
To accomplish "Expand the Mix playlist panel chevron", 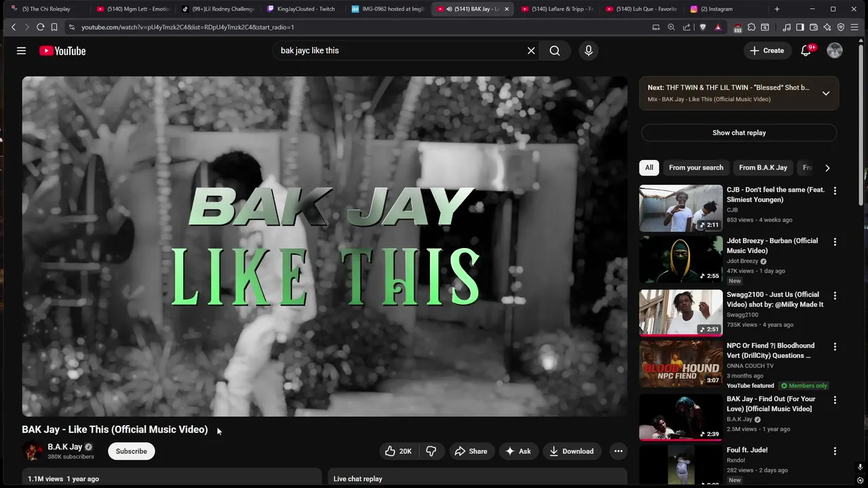I will pos(826,94).
